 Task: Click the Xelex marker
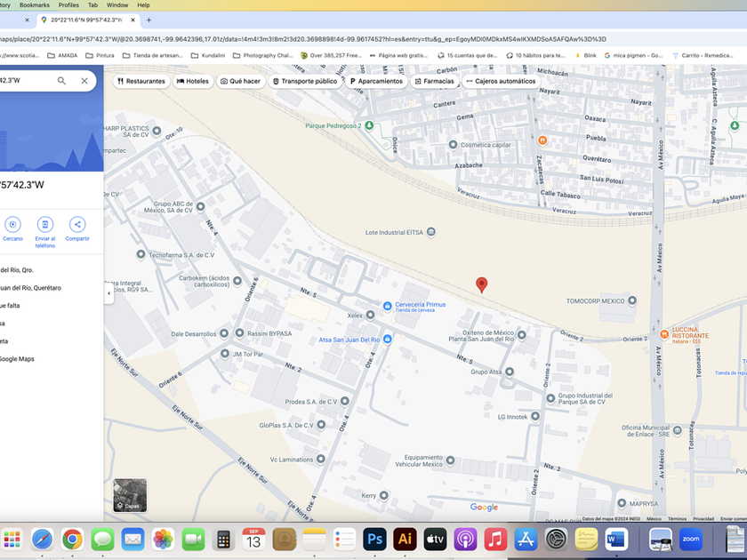coord(370,315)
